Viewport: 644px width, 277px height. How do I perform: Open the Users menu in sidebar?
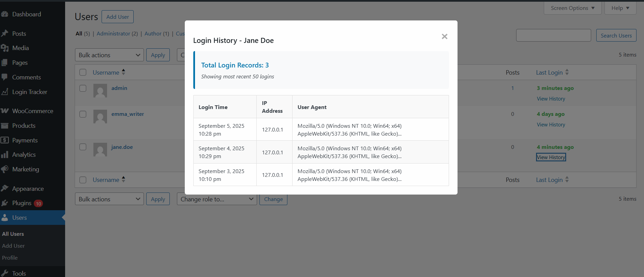[x=20, y=217]
